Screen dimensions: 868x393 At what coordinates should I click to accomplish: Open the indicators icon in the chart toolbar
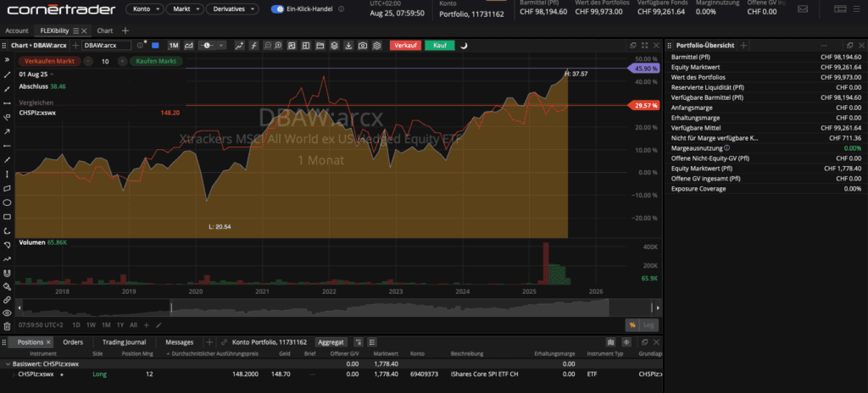(x=239, y=46)
